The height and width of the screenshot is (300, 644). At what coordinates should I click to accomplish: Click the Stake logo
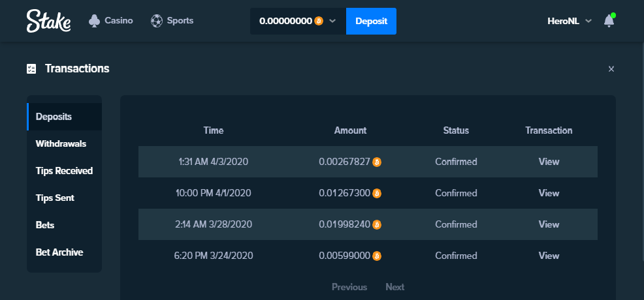pos(48,21)
